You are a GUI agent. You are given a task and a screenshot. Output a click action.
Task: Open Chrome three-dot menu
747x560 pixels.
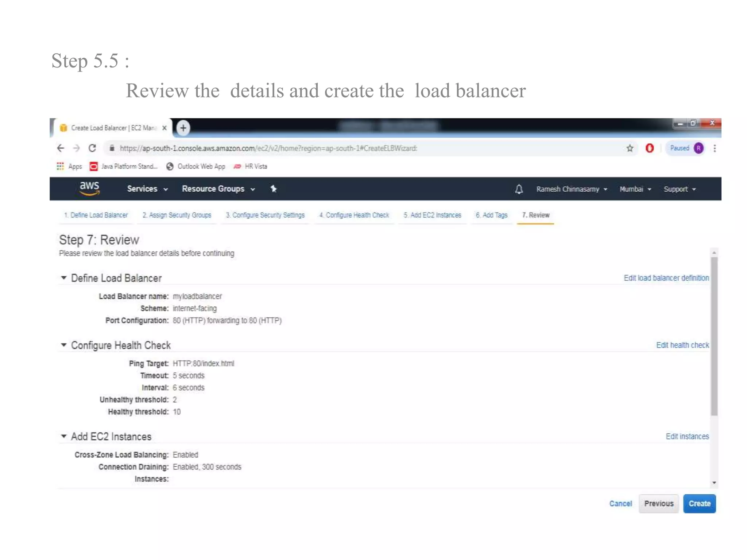tap(715, 148)
